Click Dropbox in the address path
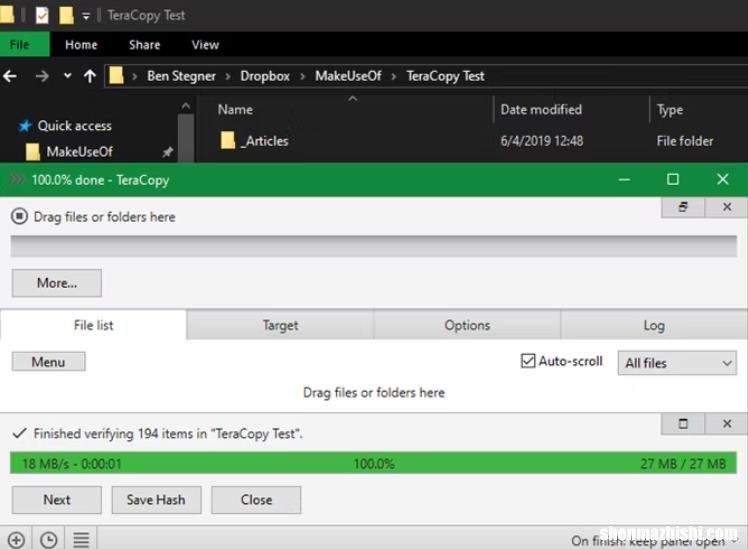Viewport: 748px width, 549px height. [x=265, y=76]
